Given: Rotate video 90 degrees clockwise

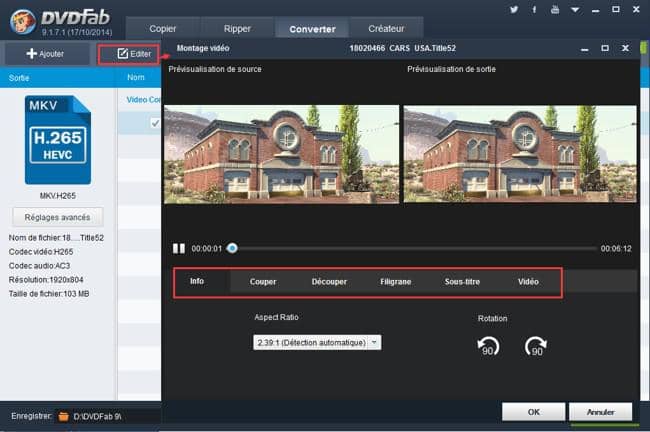Looking at the screenshot, I should coord(536,346).
